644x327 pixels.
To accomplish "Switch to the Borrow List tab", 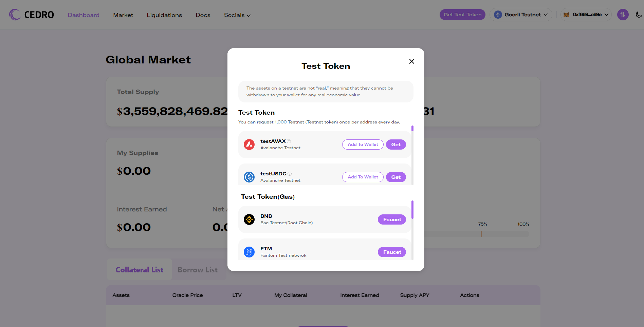I will pyautogui.click(x=198, y=270).
